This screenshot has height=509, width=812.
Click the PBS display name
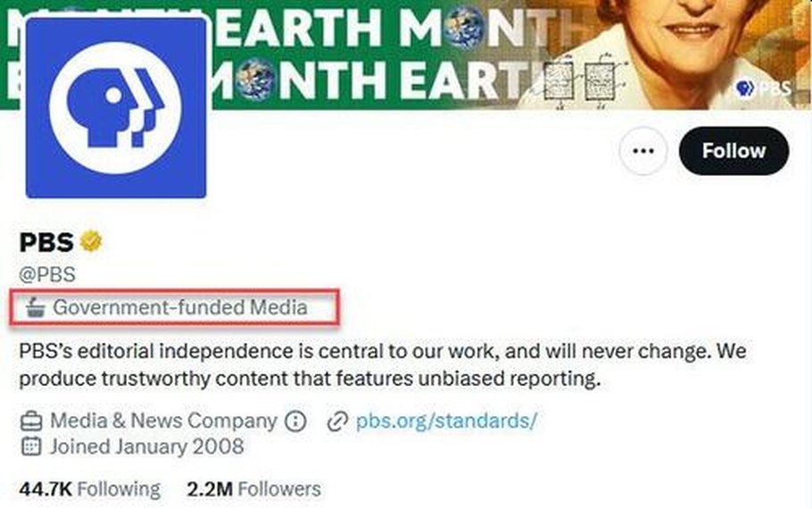click(46, 241)
